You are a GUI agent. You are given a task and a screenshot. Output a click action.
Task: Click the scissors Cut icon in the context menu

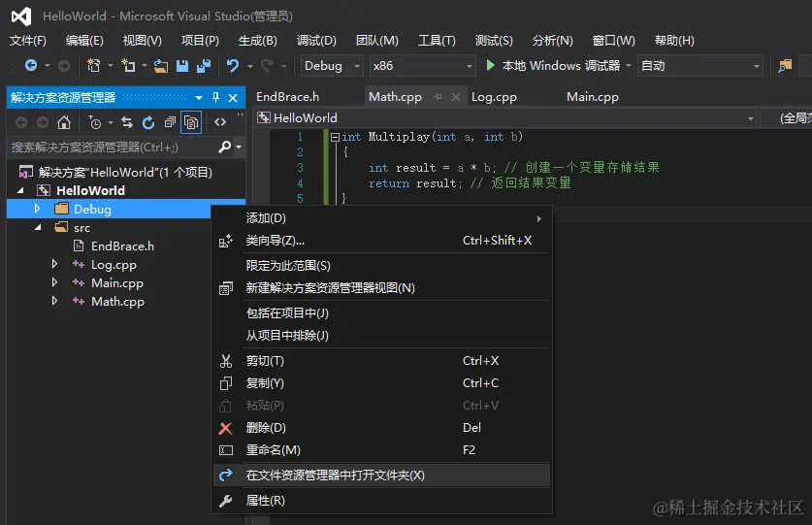click(x=226, y=361)
